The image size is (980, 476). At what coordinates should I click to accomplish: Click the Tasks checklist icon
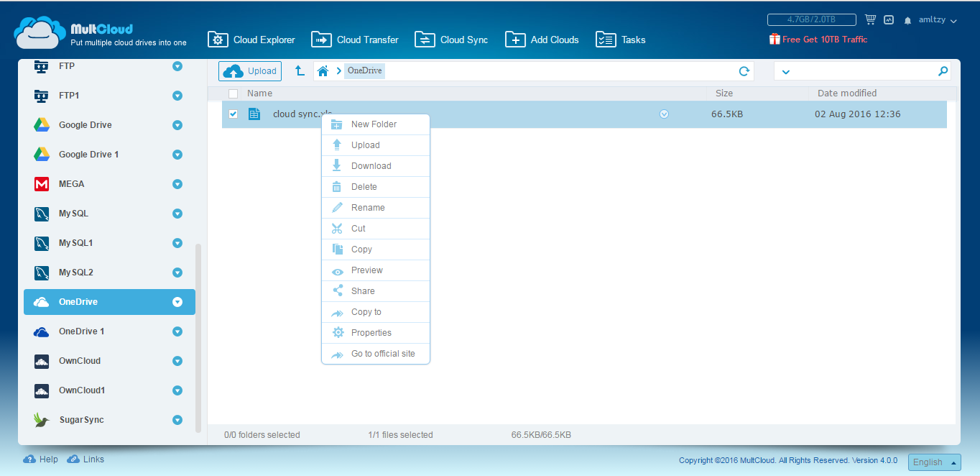coord(606,40)
